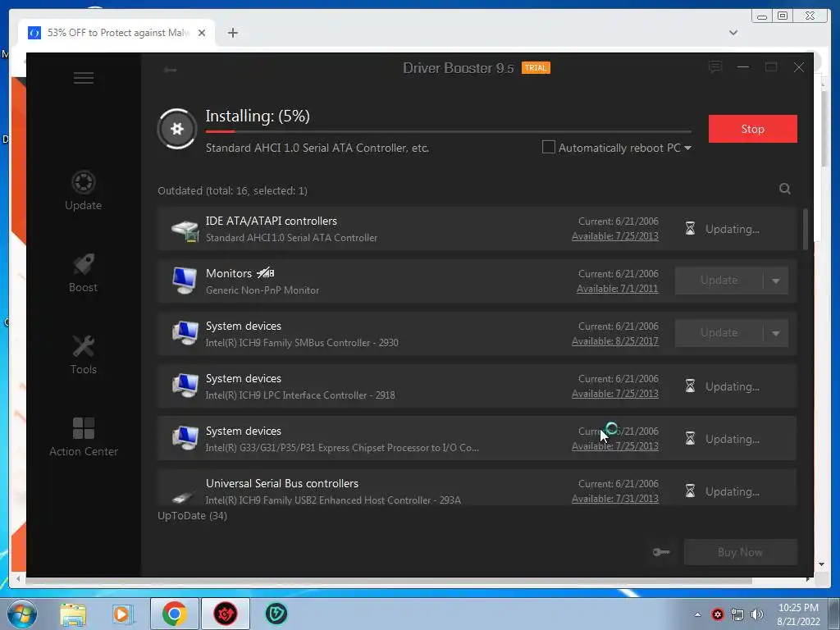This screenshot has height=630, width=840.
Task: Click the back arrow in Driver Booster
Action: [170, 70]
